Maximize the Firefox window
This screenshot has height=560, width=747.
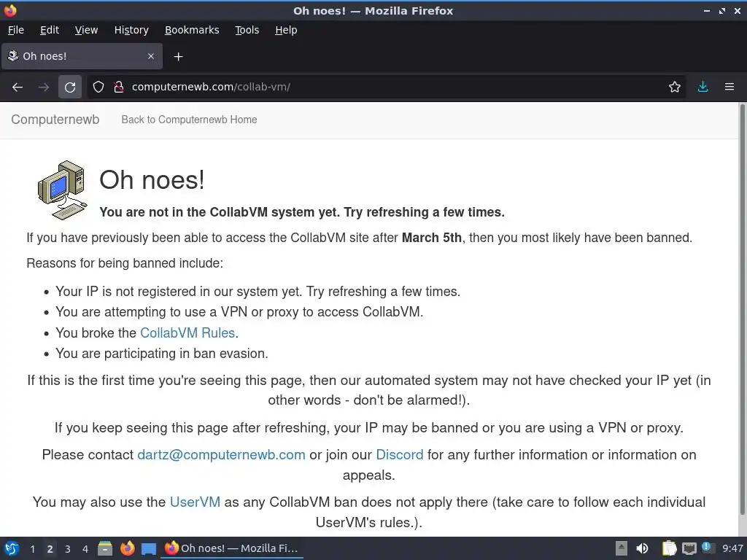click(x=722, y=10)
